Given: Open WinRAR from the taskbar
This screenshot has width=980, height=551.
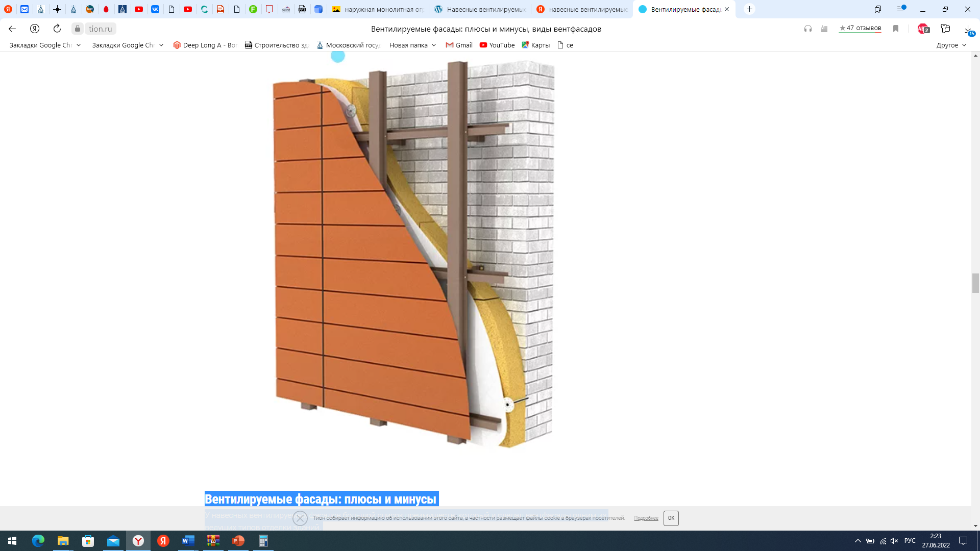Looking at the screenshot, I should (x=213, y=541).
